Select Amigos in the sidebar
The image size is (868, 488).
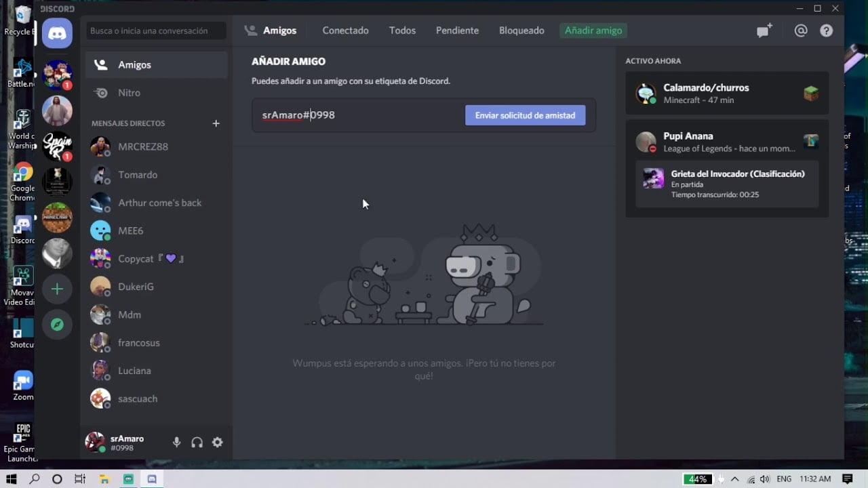(156, 64)
